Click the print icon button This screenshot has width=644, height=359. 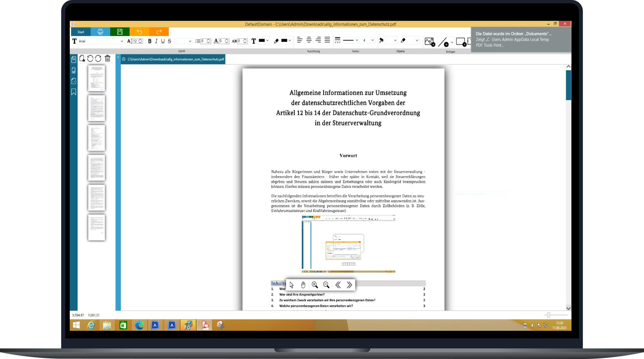click(x=100, y=32)
